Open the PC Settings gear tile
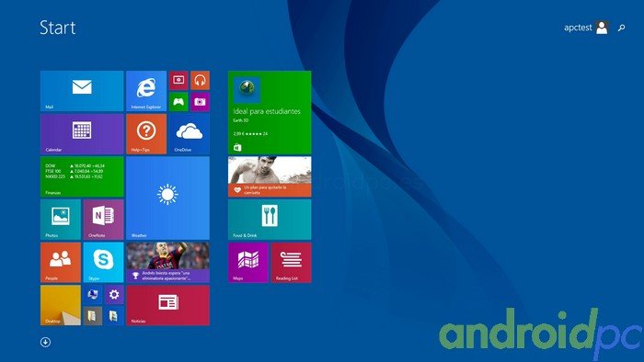Image resolution: width=644 pixels, height=362 pixels. (114, 294)
